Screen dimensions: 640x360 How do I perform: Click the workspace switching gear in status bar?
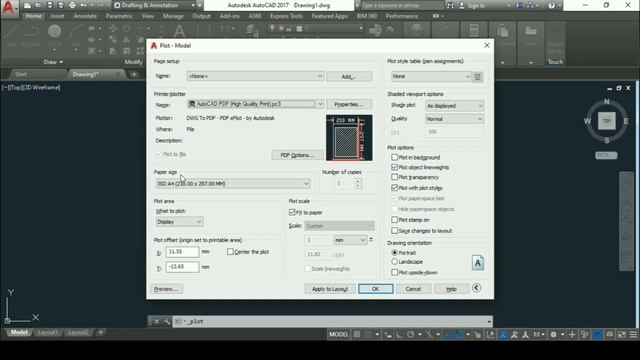click(x=553, y=334)
